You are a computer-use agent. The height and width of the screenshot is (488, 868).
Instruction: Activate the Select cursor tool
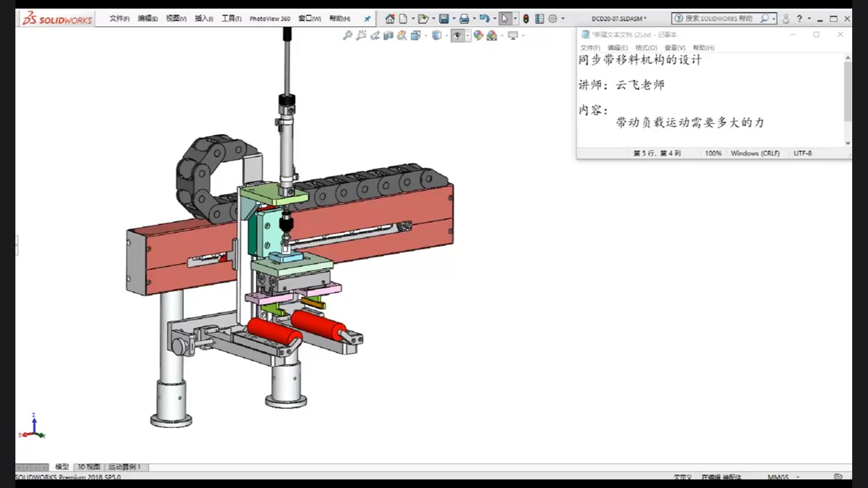[505, 19]
